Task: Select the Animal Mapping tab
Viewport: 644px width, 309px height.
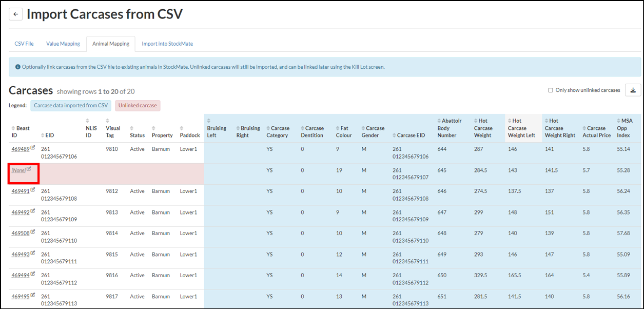Action: 110,44
